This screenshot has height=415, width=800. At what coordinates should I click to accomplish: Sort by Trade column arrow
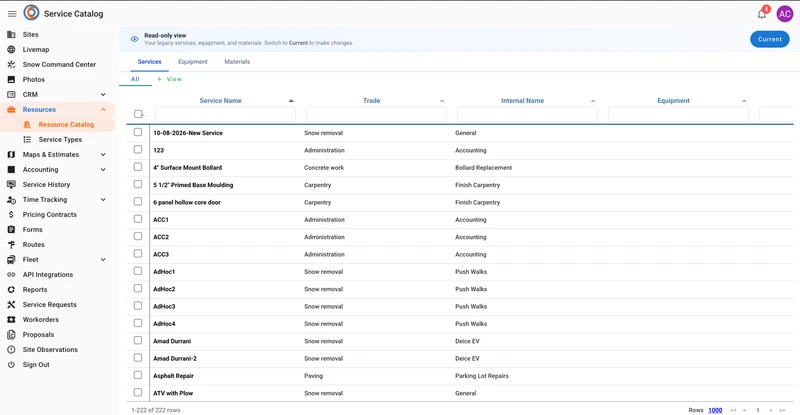pos(442,101)
